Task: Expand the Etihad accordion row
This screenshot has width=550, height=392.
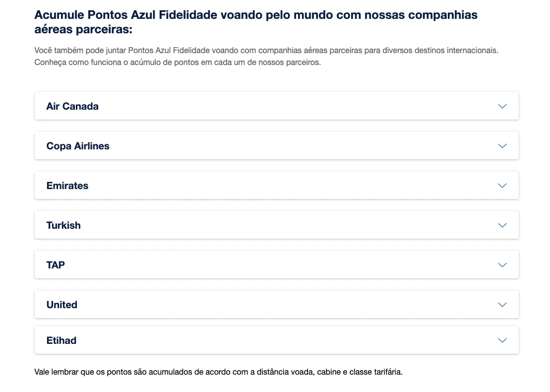Action: pyautogui.click(x=276, y=340)
